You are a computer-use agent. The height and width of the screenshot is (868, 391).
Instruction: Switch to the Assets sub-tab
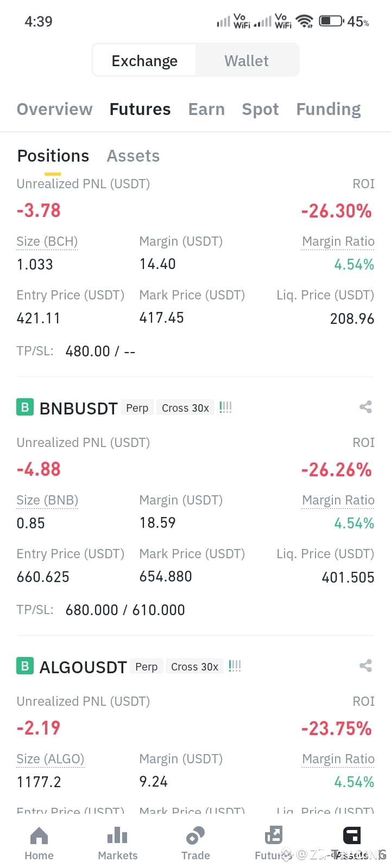coord(133,156)
